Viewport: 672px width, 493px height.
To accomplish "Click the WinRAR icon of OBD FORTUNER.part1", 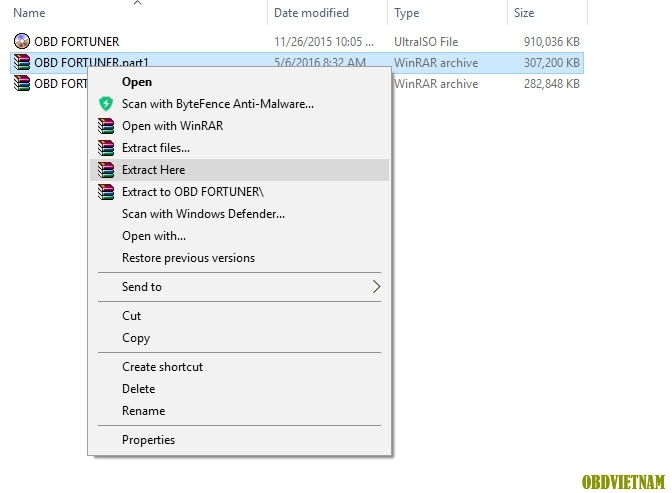I will [21, 62].
